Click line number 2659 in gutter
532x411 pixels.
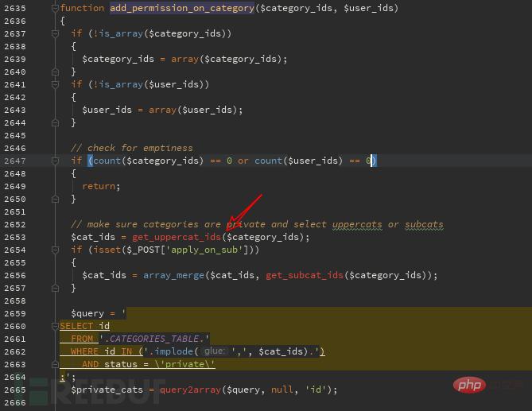click(x=15, y=313)
